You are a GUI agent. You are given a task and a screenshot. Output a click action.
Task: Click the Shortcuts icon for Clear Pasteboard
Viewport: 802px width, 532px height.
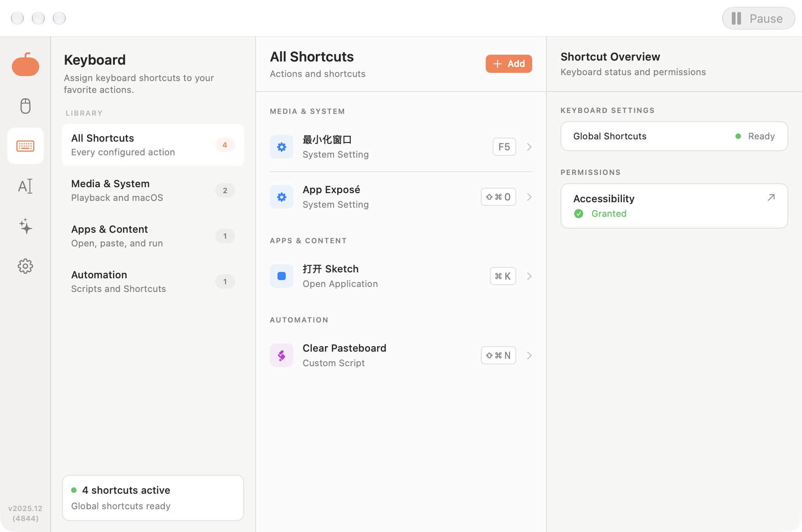[282, 355]
